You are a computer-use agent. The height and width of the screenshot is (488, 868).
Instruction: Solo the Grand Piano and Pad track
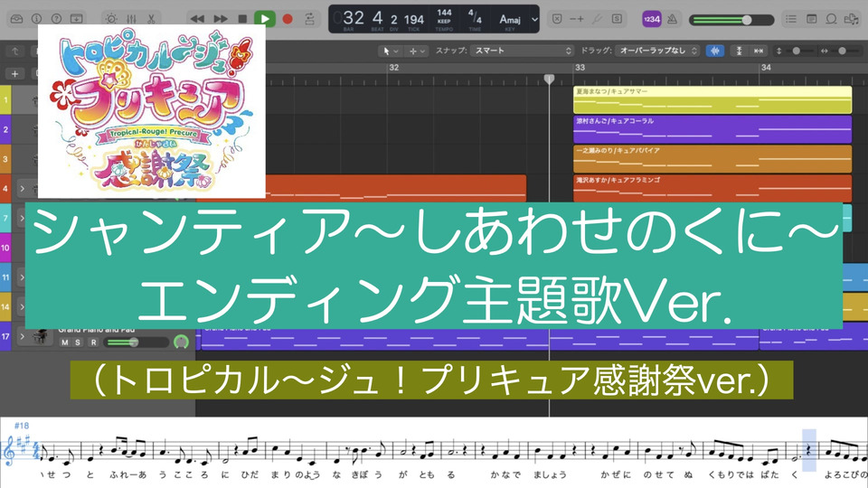pyautogui.click(x=78, y=343)
